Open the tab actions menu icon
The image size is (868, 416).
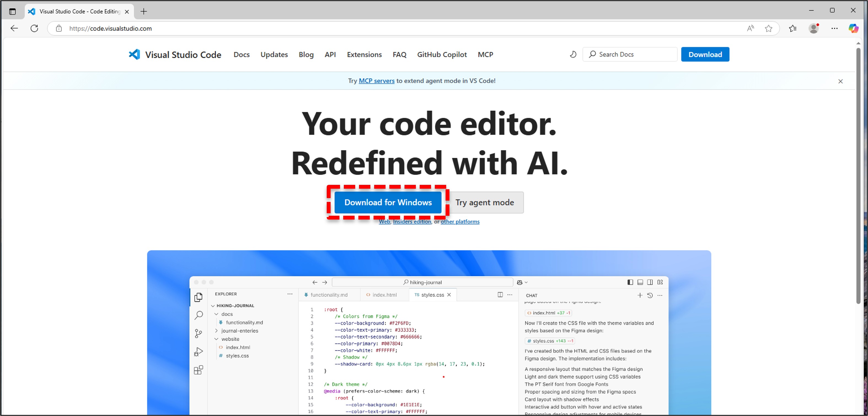pyautogui.click(x=12, y=12)
